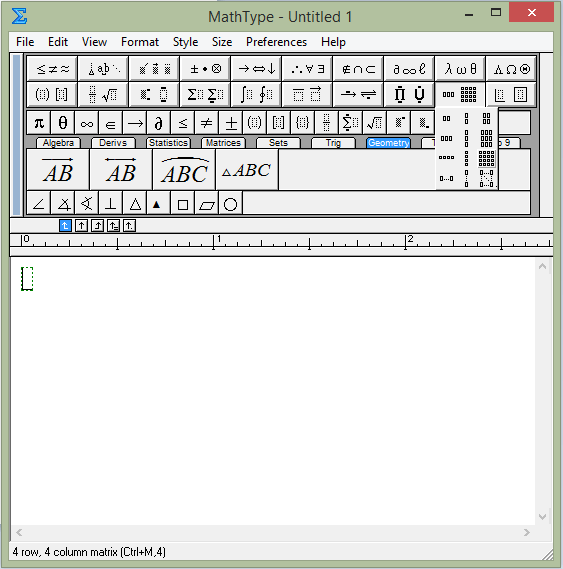Insert the pi symbol from the small bar
This screenshot has height=569, width=563.
click(39, 123)
